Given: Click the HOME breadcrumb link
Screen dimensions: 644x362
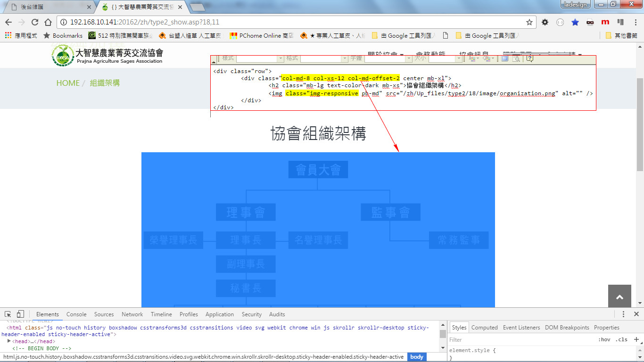Looking at the screenshot, I should coord(67,82).
